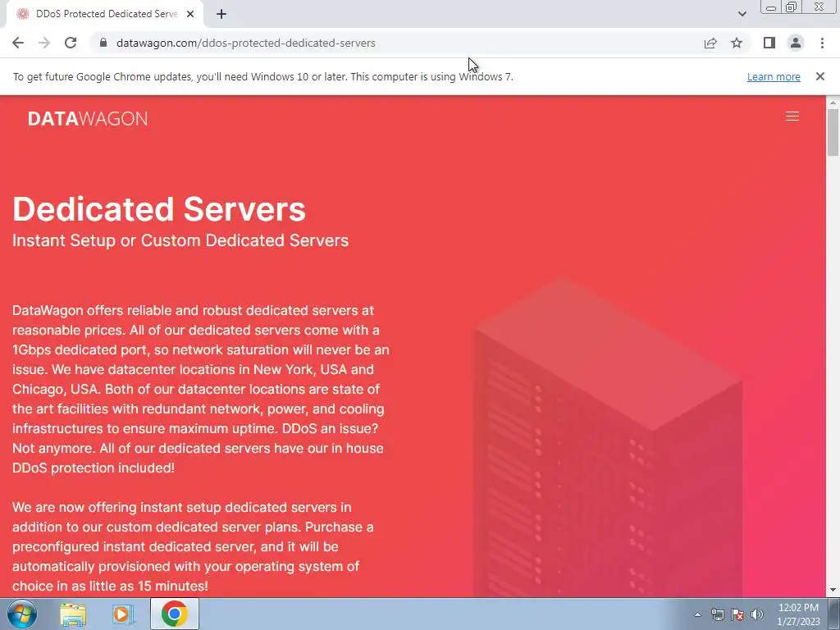Screen dimensions: 840x630
Task: Open the Chrome profile menu
Action: click(x=796, y=43)
